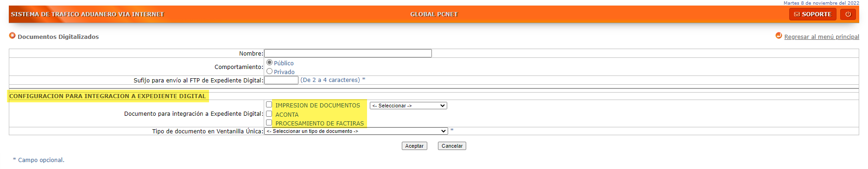Click the GLOBAL PCNET header text

(434, 14)
